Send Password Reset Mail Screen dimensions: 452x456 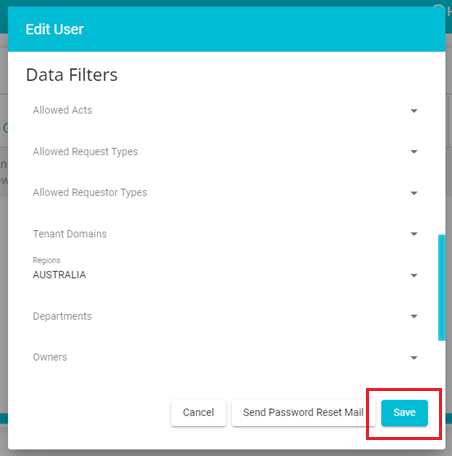[x=303, y=413]
